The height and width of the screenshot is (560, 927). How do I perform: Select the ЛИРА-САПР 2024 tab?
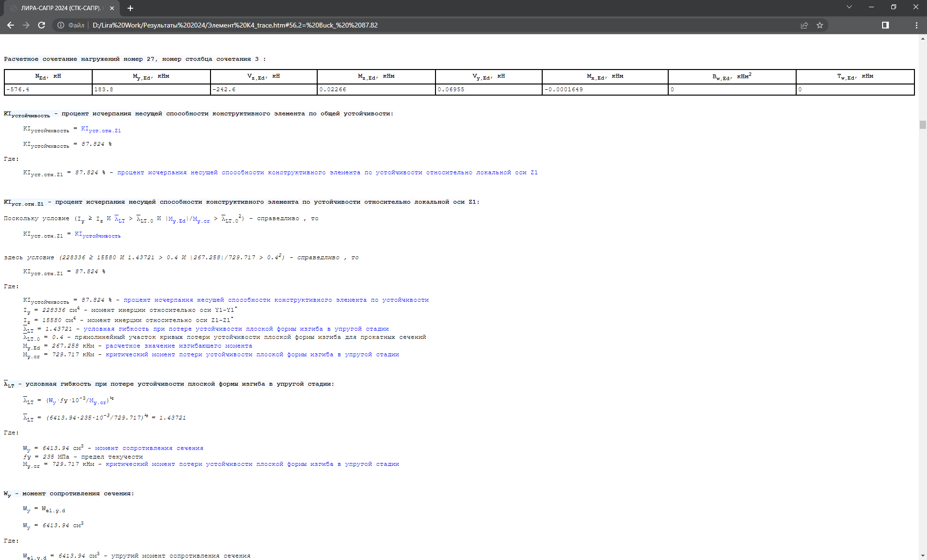60,8
